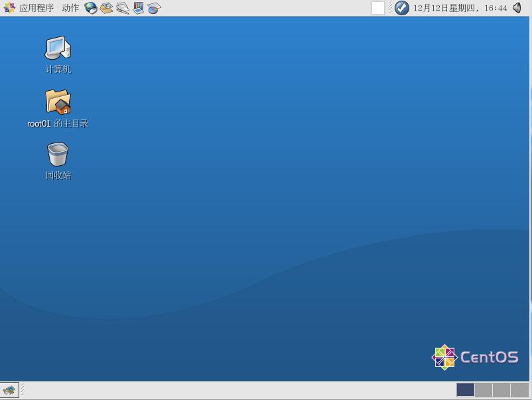532x400 pixels.
Task: Open root01 的主目录 home folder
Action: point(58,102)
